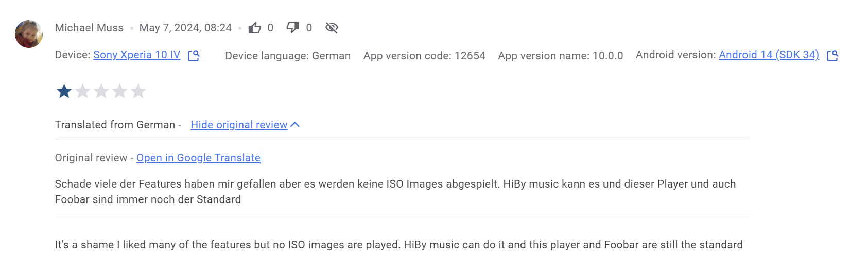Click the fourth rating star
Screen dimensions: 868x269
coord(120,91)
